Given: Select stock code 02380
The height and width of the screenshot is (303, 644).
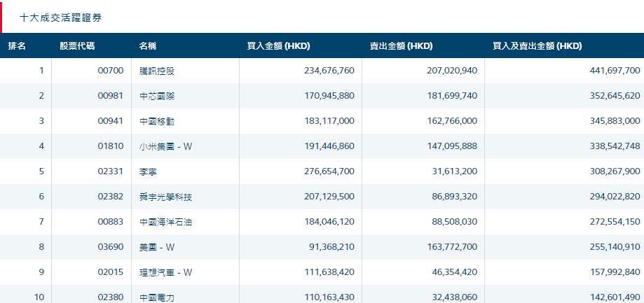Looking at the screenshot, I should pyautogui.click(x=111, y=297).
